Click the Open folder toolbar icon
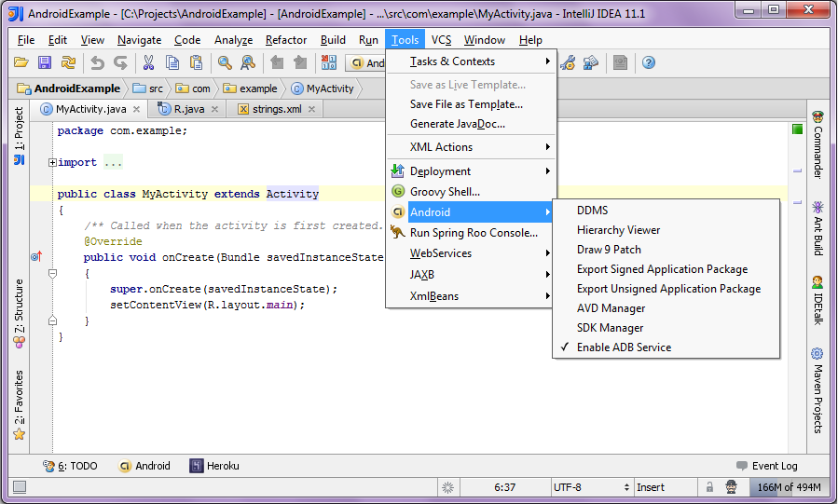Image resolution: width=838 pixels, height=504 pixels. (x=21, y=62)
